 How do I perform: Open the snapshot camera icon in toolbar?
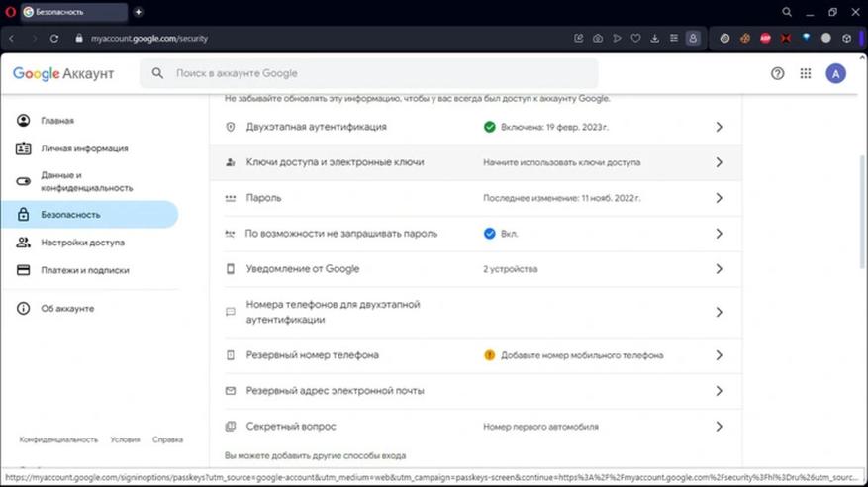pos(598,39)
